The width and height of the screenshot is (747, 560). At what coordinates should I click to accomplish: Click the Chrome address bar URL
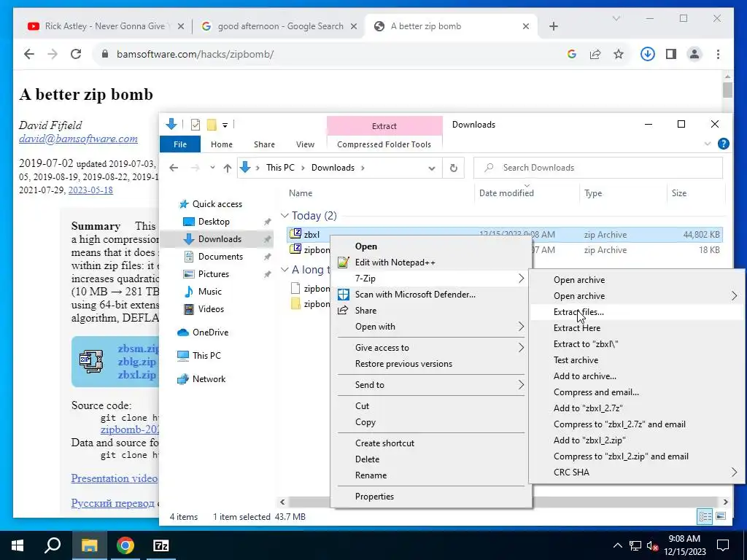[196, 54]
